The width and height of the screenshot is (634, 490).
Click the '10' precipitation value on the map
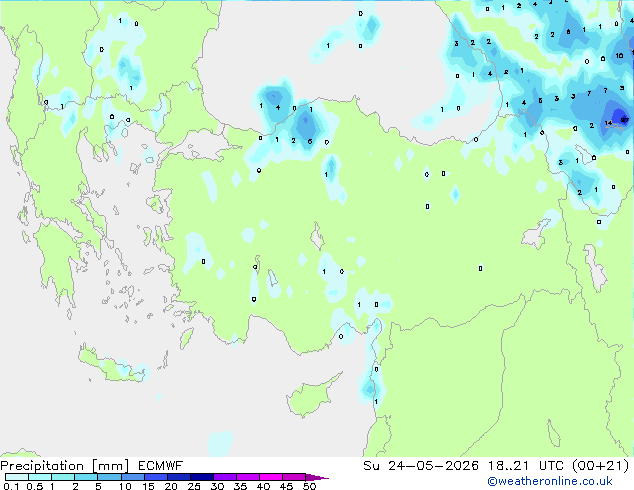619,55
